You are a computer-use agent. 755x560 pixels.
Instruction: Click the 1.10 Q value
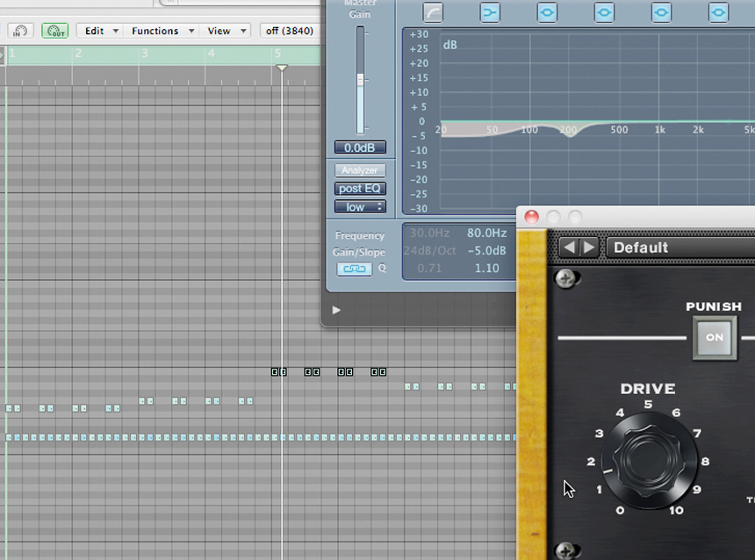pyautogui.click(x=486, y=269)
